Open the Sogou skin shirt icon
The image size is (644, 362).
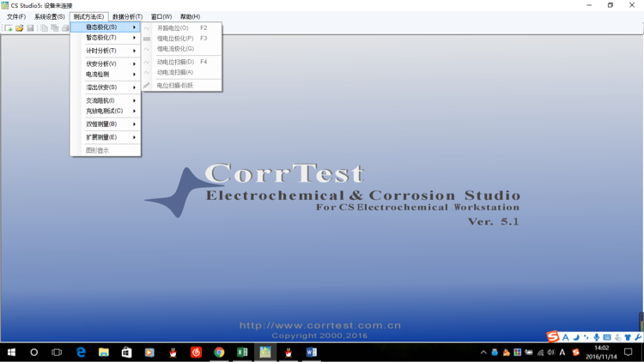[x=628, y=337]
